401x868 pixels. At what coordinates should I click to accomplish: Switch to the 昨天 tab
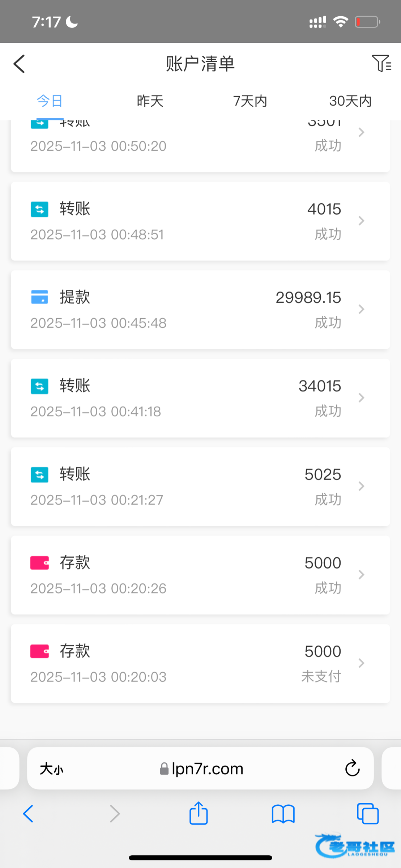(150, 101)
